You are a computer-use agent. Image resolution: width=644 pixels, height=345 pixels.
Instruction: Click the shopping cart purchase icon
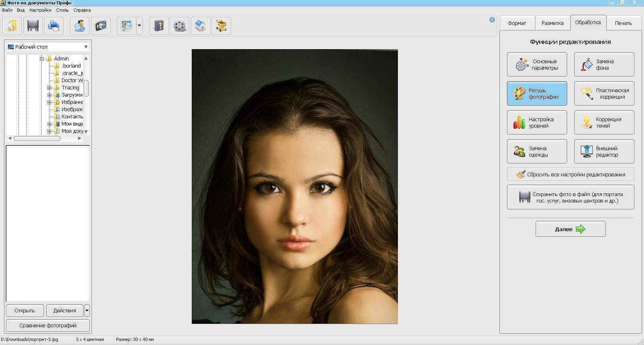(221, 26)
